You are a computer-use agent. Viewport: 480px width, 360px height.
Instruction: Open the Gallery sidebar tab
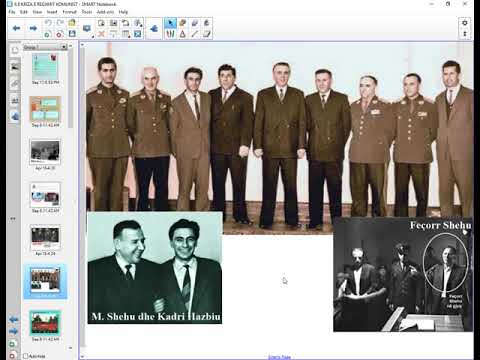point(14,67)
